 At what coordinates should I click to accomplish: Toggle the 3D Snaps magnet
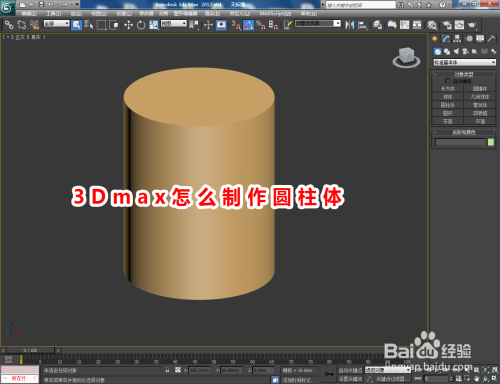tap(236, 25)
